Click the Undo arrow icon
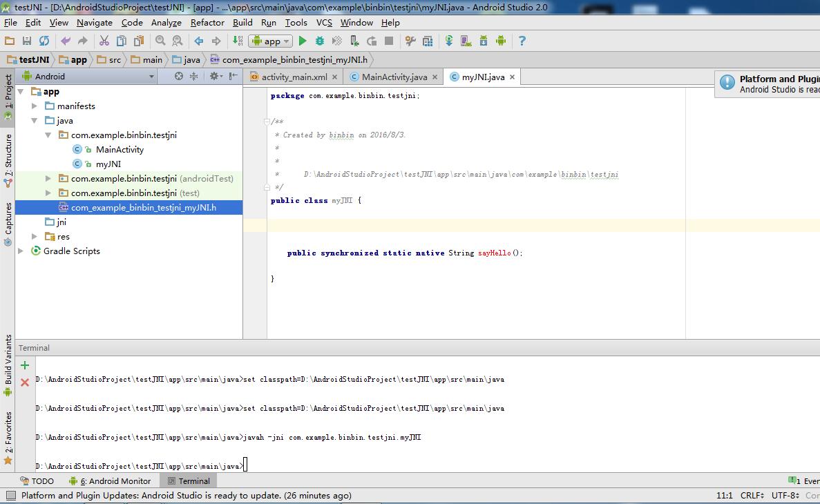This screenshot has height=504, width=820. point(66,41)
